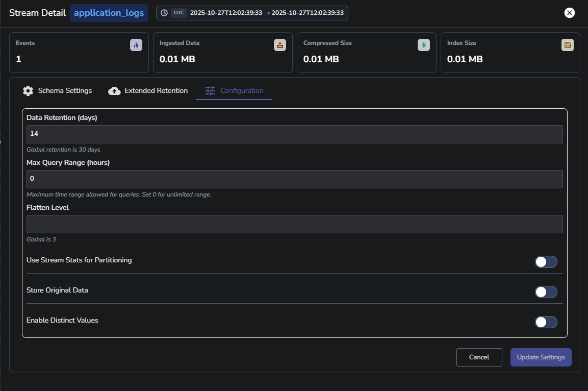The image size is (588, 391).
Task: Enable Use Stream Stats for Partitioning
Action: [x=546, y=261]
